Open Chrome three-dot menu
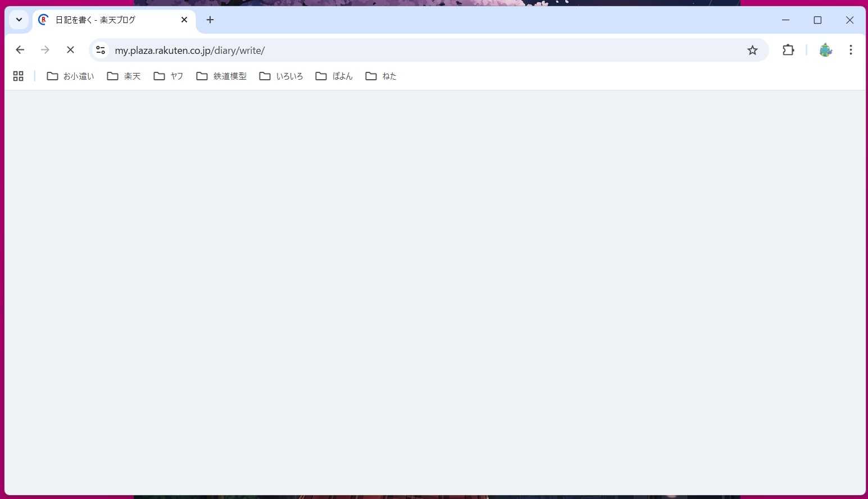 coord(851,50)
